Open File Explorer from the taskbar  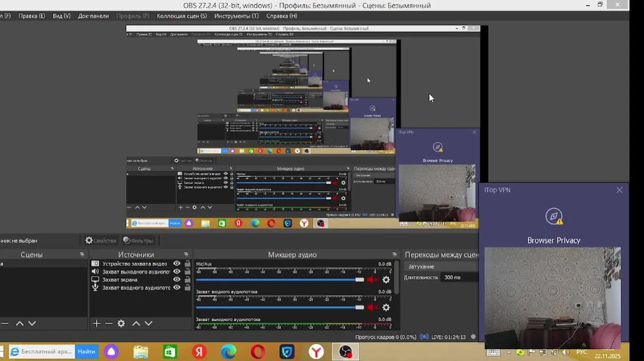click(141, 352)
